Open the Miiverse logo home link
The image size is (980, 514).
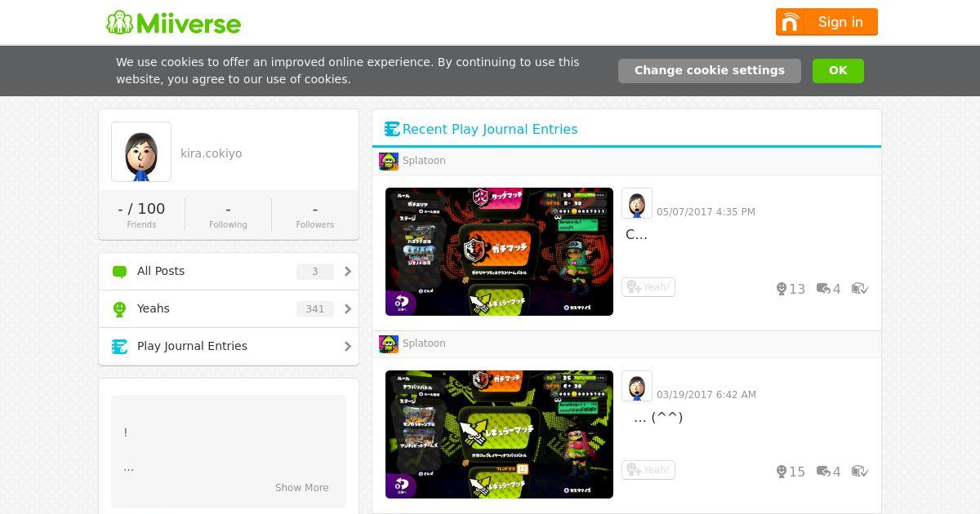click(173, 22)
